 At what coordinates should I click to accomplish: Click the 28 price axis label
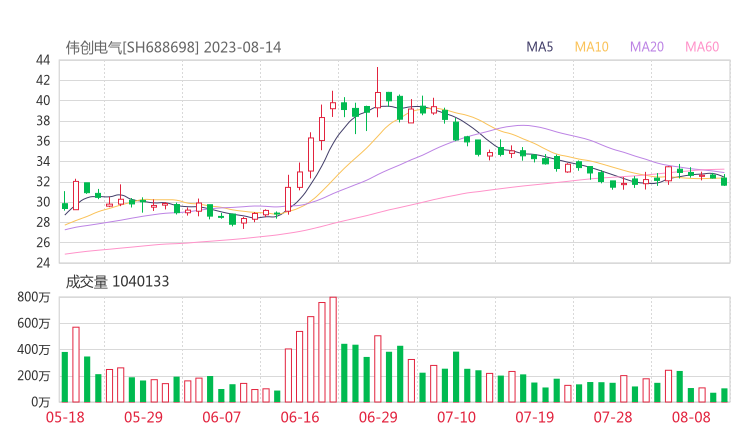[x=42, y=222]
